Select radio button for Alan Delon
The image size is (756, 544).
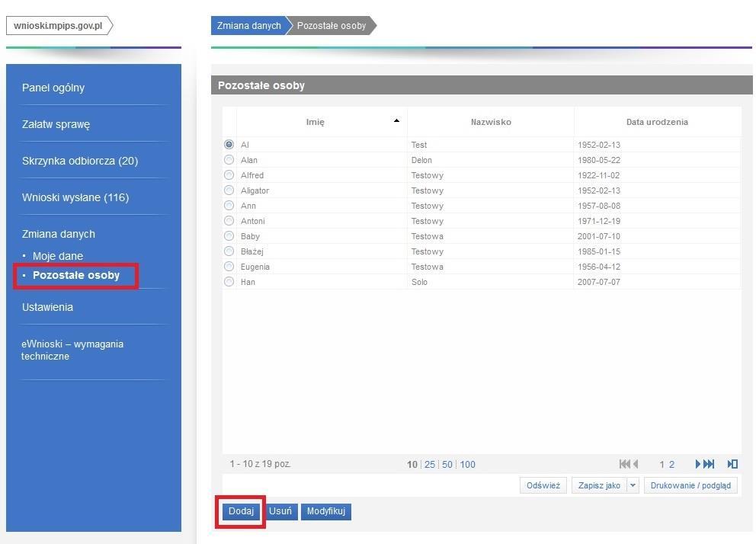[229, 159]
